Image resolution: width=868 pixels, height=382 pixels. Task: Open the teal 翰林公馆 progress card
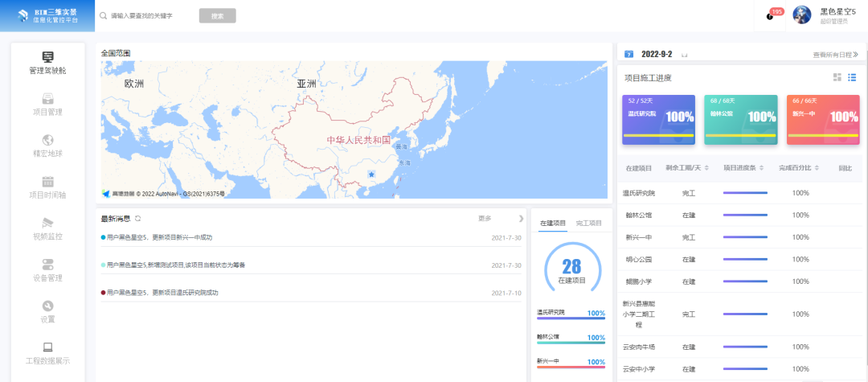point(741,120)
